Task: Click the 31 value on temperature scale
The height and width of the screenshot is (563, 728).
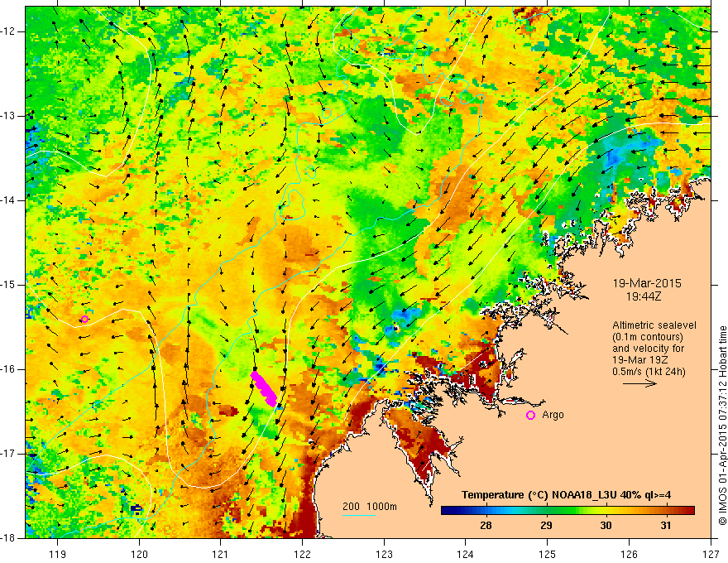Action: click(x=666, y=526)
